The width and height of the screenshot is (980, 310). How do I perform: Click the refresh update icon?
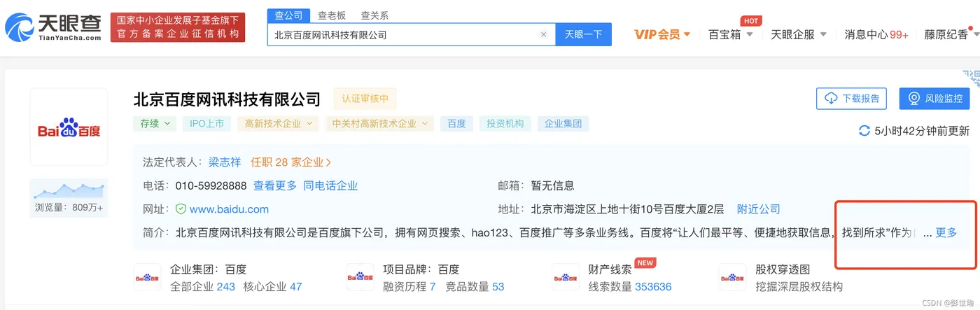(864, 131)
